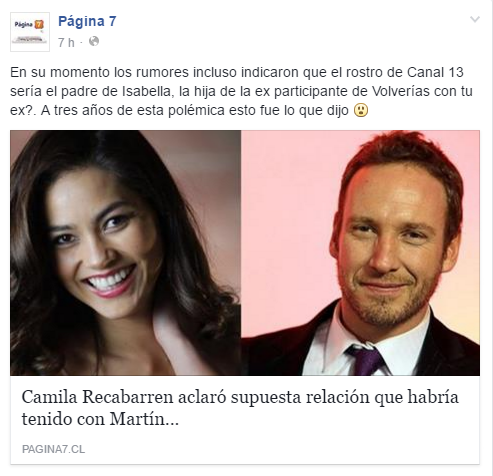Image resolution: width=493 pixels, height=476 pixels.
Task: Click the purple tie in right photo
Action: (366, 361)
